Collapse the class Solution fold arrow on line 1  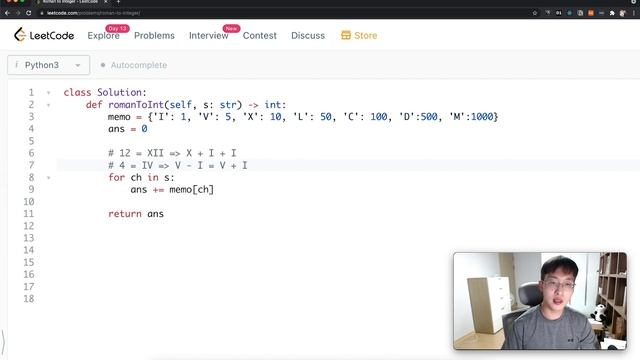[49, 93]
